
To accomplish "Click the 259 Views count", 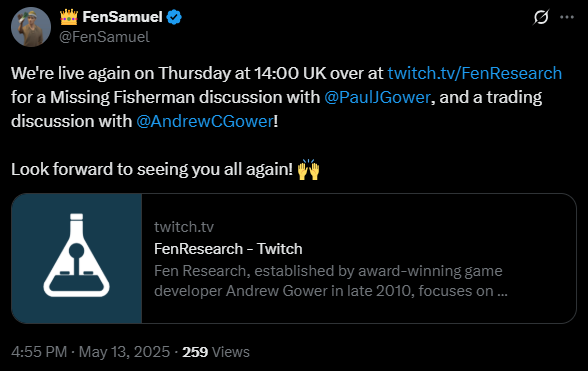I will click(x=216, y=352).
